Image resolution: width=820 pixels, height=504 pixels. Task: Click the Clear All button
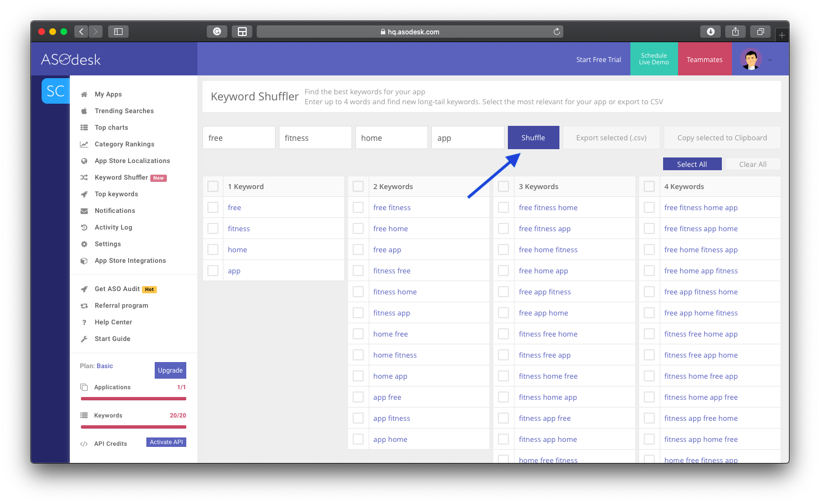(753, 164)
